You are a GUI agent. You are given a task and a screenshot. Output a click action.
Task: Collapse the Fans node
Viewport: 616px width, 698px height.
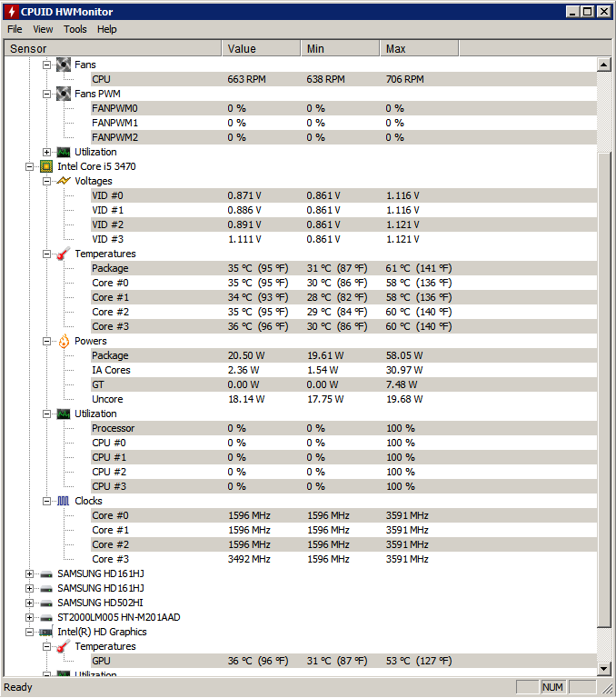(x=46, y=65)
